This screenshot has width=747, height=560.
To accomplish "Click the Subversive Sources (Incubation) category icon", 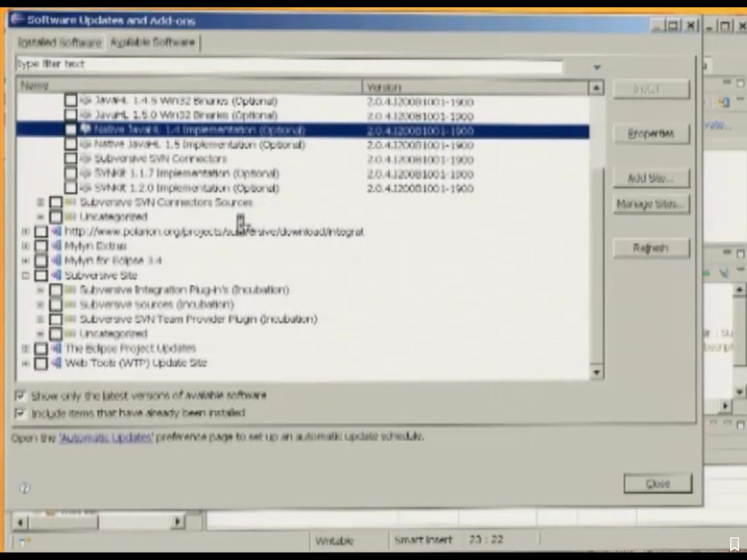I will tap(71, 304).
